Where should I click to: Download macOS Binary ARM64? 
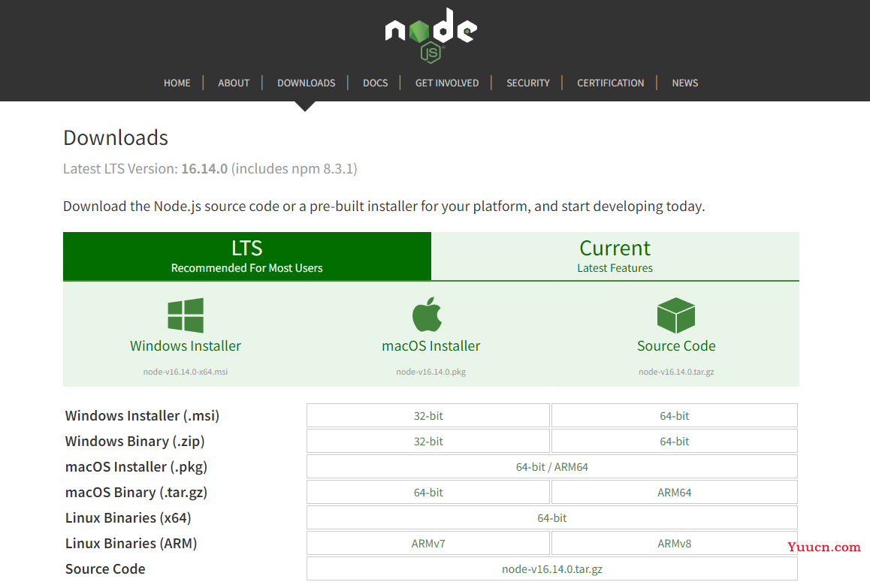coord(674,492)
